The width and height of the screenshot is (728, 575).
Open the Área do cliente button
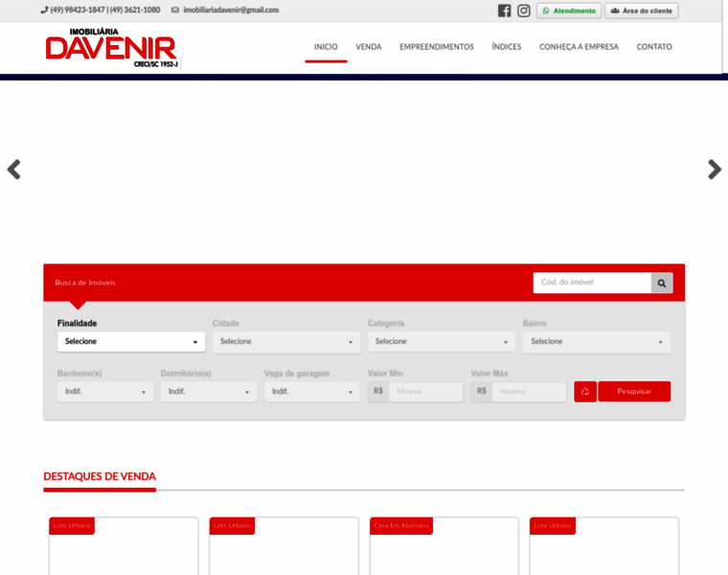[641, 11]
